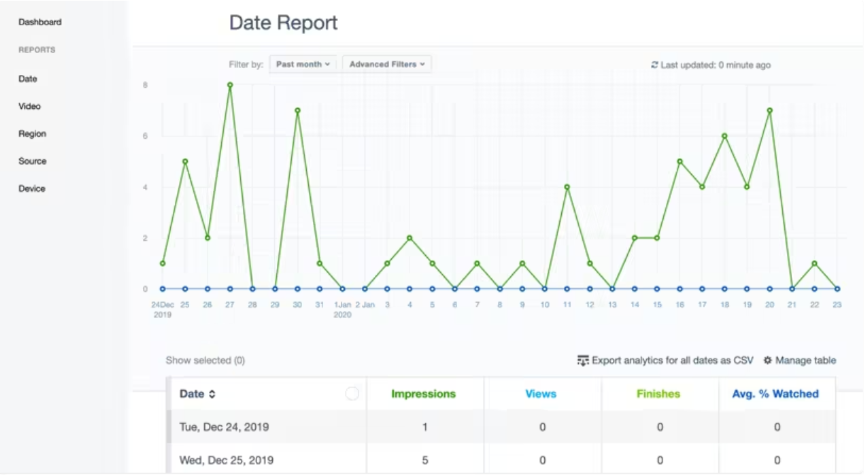Click the REPORTS section label in sidebar
Viewport: 868px width, 475px height.
pyautogui.click(x=37, y=50)
